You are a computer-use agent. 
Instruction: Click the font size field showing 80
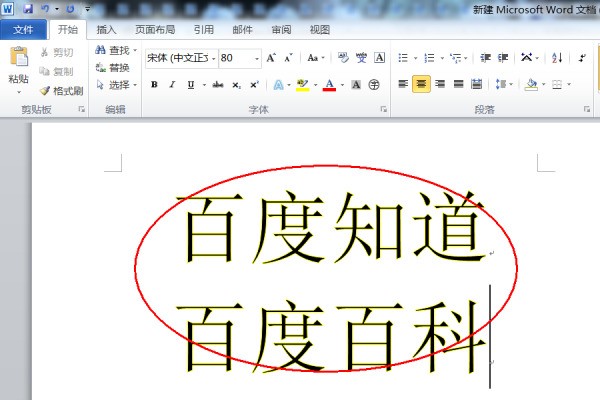pos(236,58)
